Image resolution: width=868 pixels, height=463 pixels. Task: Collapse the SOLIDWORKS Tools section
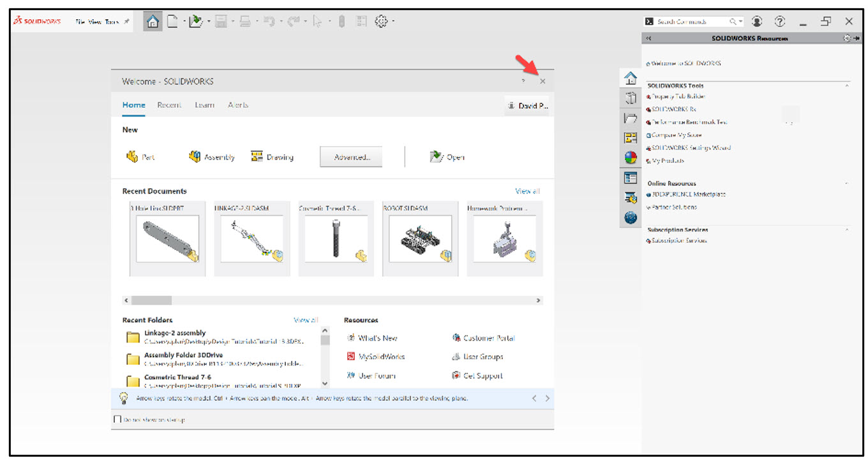click(x=848, y=85)
